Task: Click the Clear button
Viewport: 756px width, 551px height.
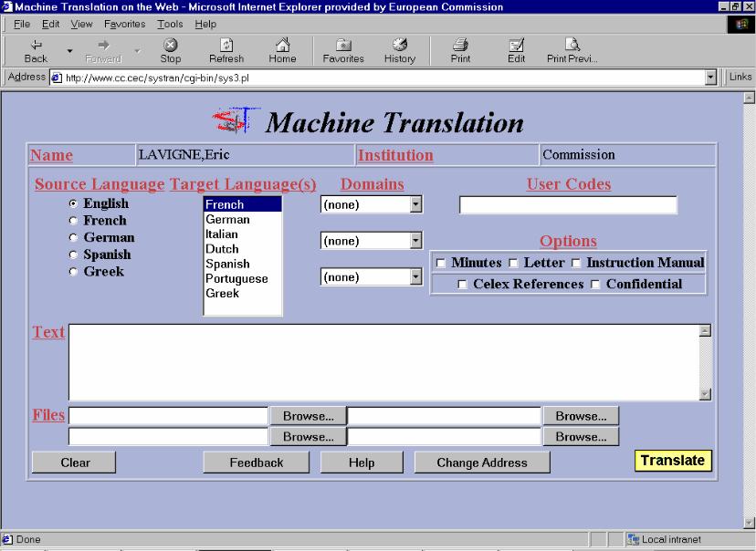Action: click(x=74, y=463)
